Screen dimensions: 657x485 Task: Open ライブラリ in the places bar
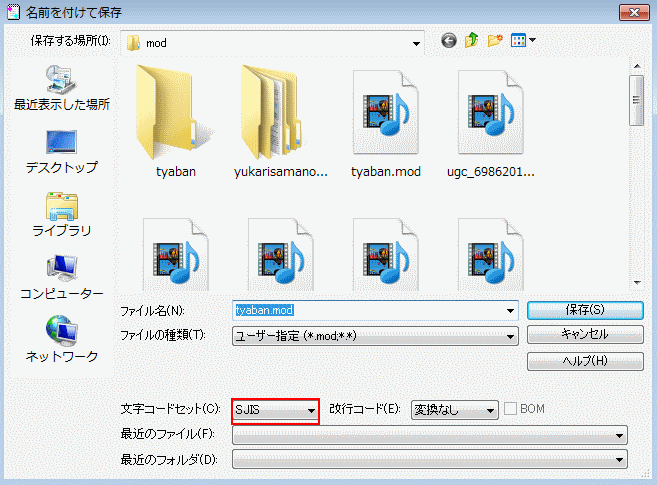coord(62,214)
